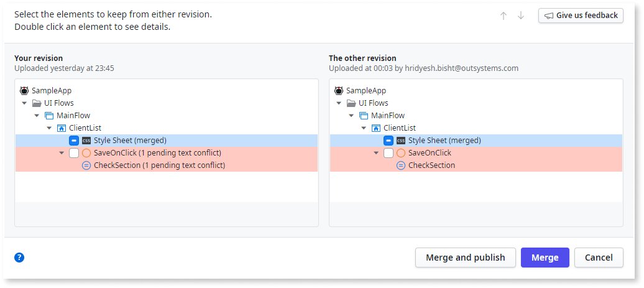Click the next conflict down arrow

coord(521,16)
